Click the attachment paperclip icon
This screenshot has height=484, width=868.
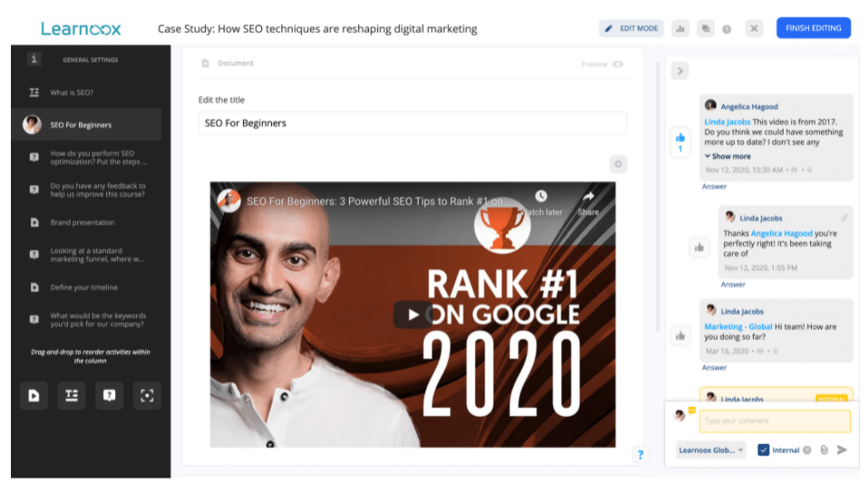(824, 450)
